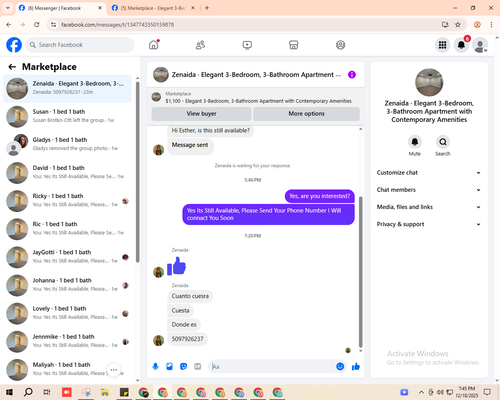Open Johanna 1 bed 1 bath chat
The image size is (500, 400).
click(68, 285)
